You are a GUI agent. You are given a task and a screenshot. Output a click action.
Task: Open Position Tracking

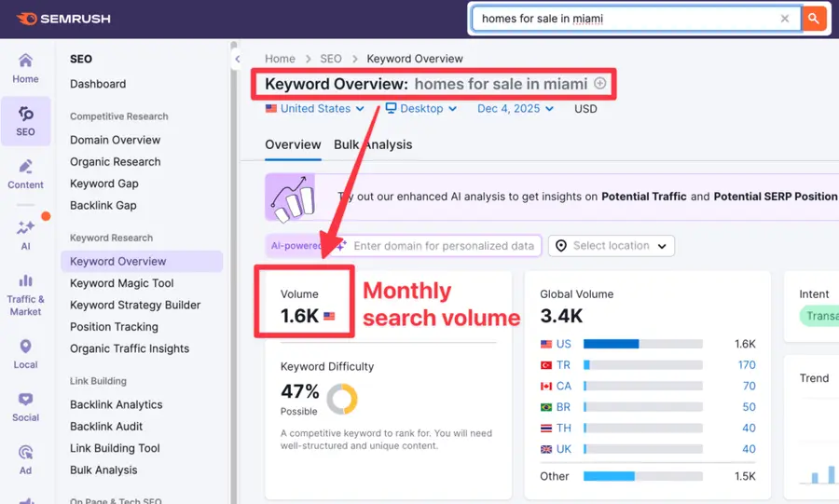pos(114,327)
